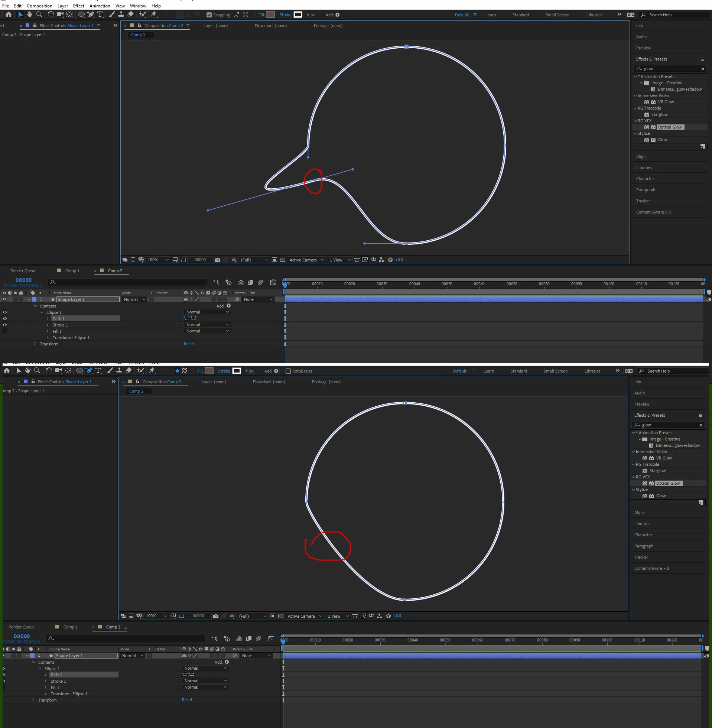Open 100% magnification dropdown in upper viewer
The width and height of the screenshot is (712, 728).
click(x=158, y=260)
